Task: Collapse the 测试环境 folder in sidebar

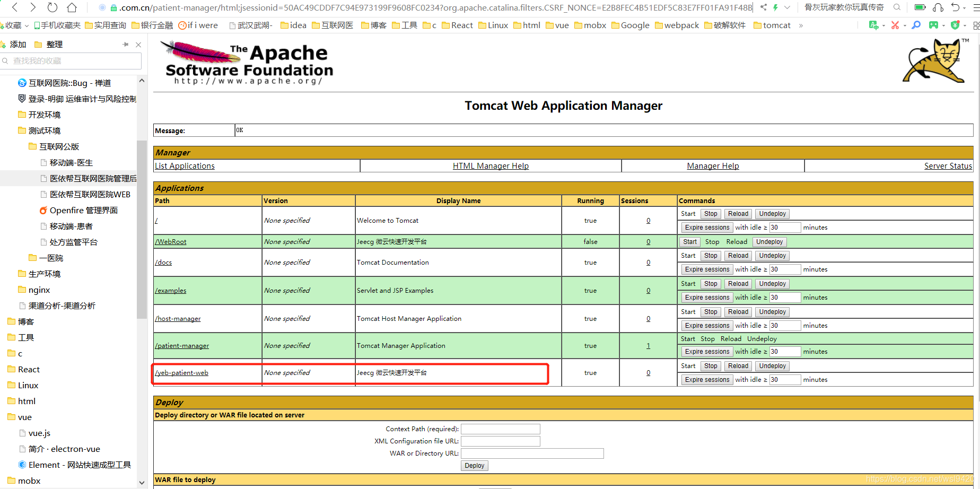Action: pyautogui.click(x=39, y=131)
